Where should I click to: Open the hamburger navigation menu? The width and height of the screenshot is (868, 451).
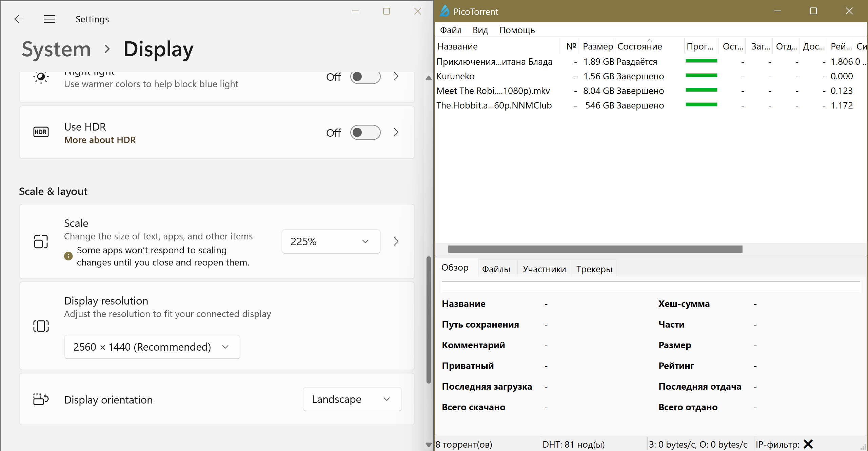[50, 19]
